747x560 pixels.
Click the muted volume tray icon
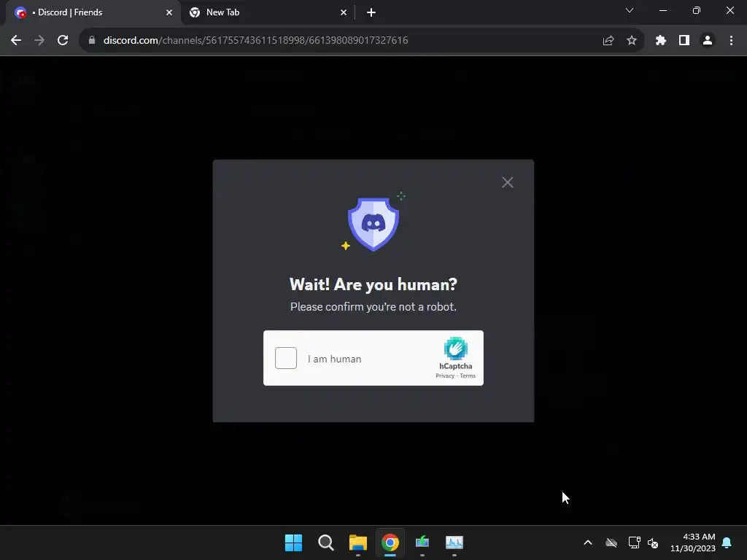point(653,542)
